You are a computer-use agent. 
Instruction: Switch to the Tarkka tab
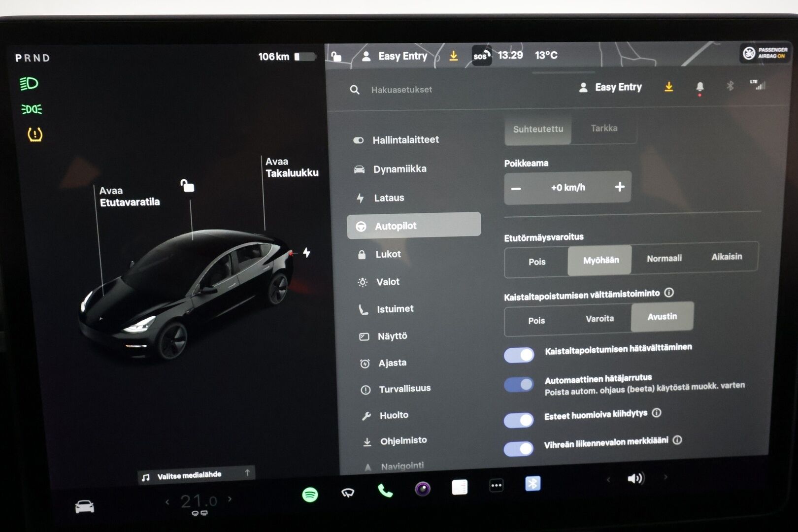604,129
